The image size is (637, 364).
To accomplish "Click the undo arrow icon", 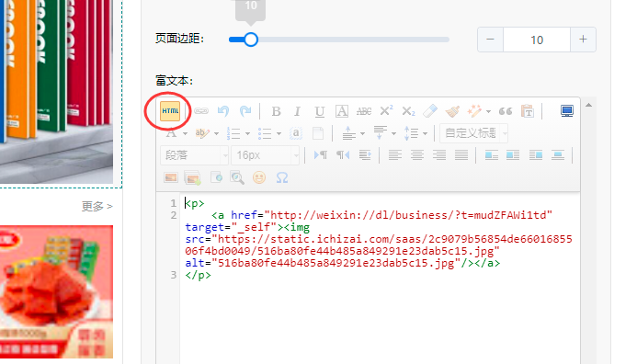I will click(223, 111).
